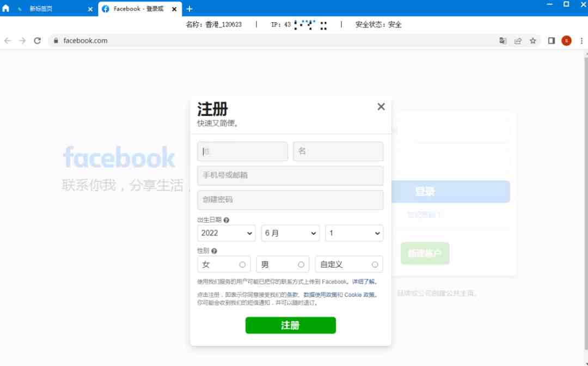This screenshot has width=588, height=366.
Task: Open the 详细了解 link
Action: pyautogui.click(x=363, y=282)
